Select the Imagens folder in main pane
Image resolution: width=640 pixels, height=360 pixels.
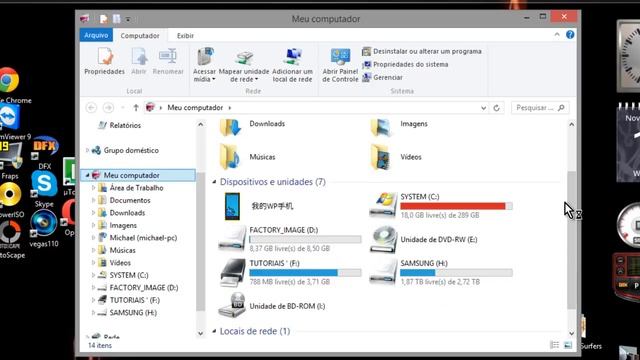pos(399,127)
